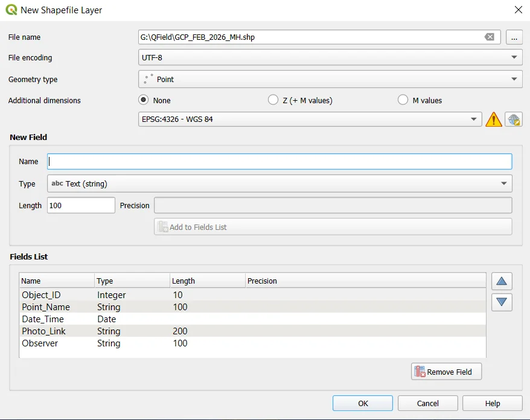This screenshot has width=530, height=420.
Task: Open the File encoding dropdown
Action: click(x=514, y=57)
